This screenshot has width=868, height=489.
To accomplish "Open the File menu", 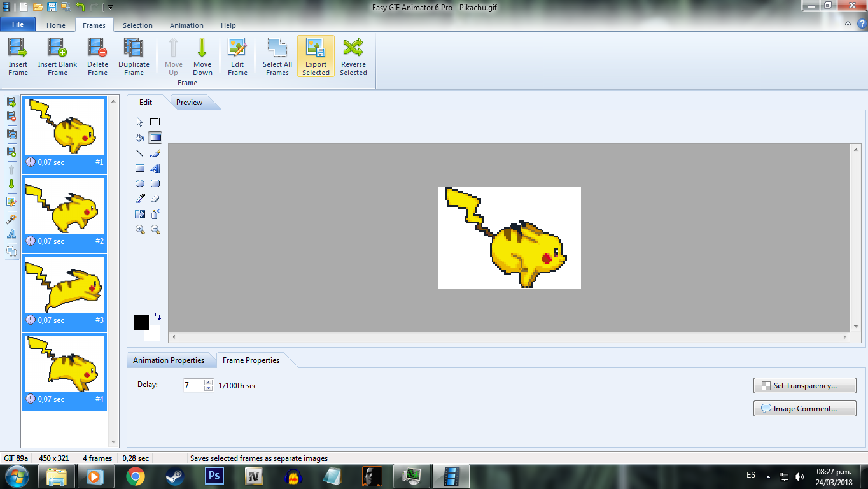I will tap(18, 25).
